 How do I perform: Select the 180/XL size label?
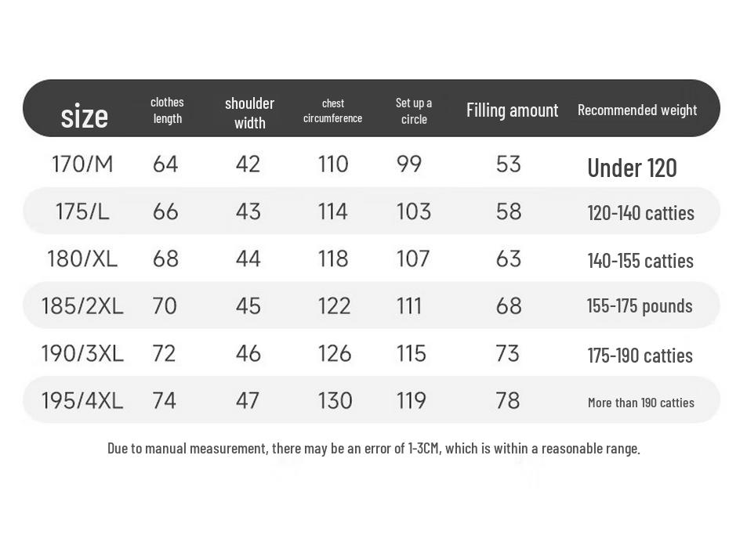(82, 258)
